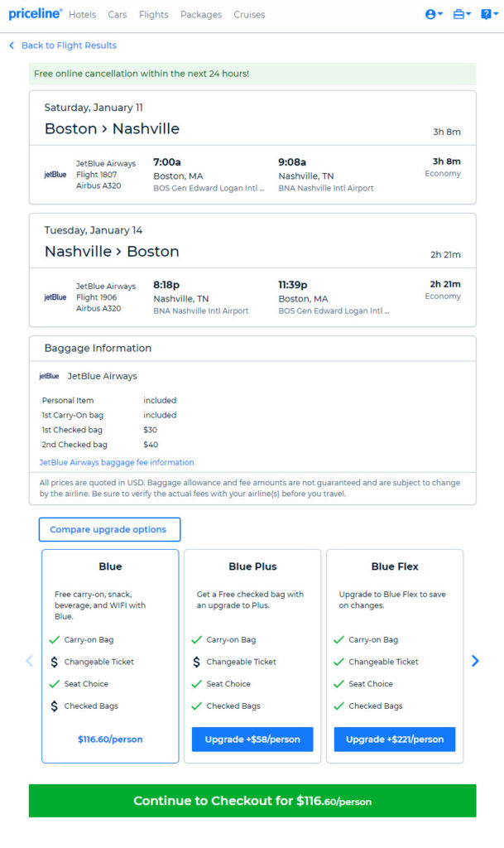Image resolution: width=504 pixels, height=848 pixels.
Task: Click Blue Flex Seat Choice checkmark
Action: click(x=338, y=684)
